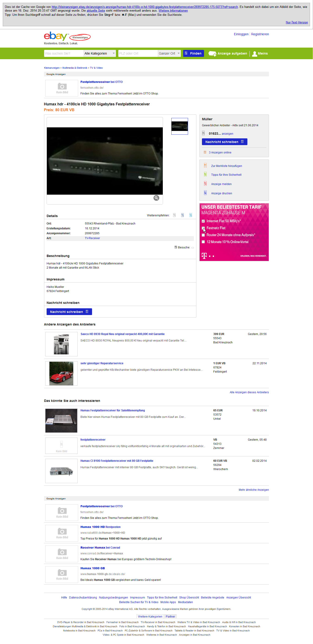The image size is (313, 644).
Task: Click TV-Receiver Art link
Action: point(92,238)
